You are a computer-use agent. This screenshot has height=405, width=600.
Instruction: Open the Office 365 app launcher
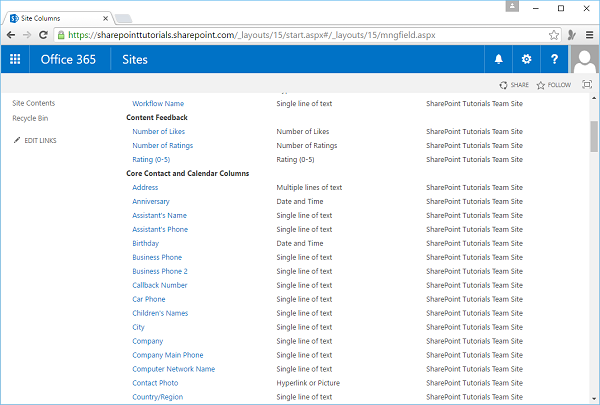coord(15,59)
